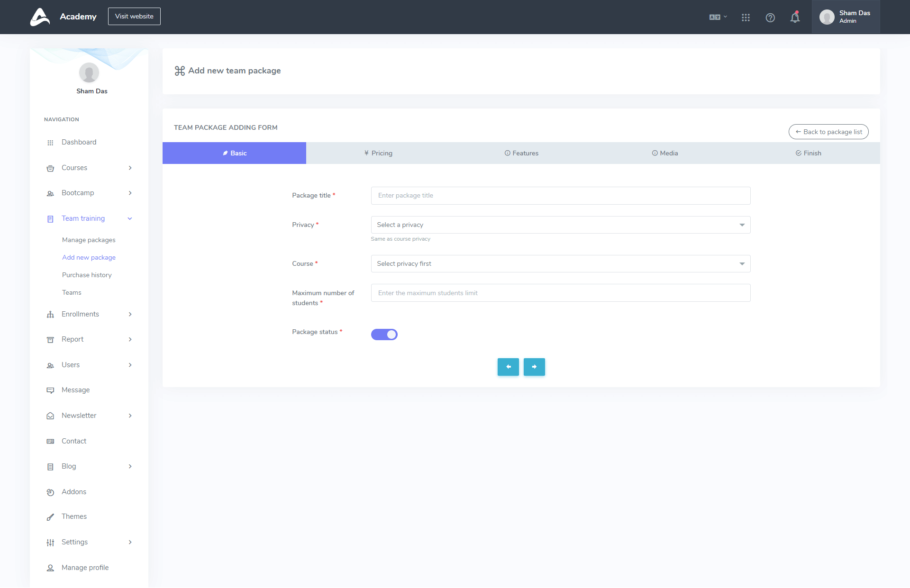The width and height of the screenshot is (910, 588).
Task: Click the Academy logo icon
Action: [40, 17]
